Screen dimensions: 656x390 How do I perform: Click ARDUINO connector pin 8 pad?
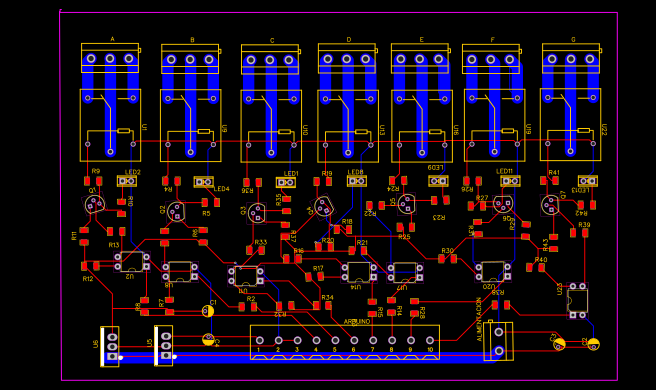(392, 340)
